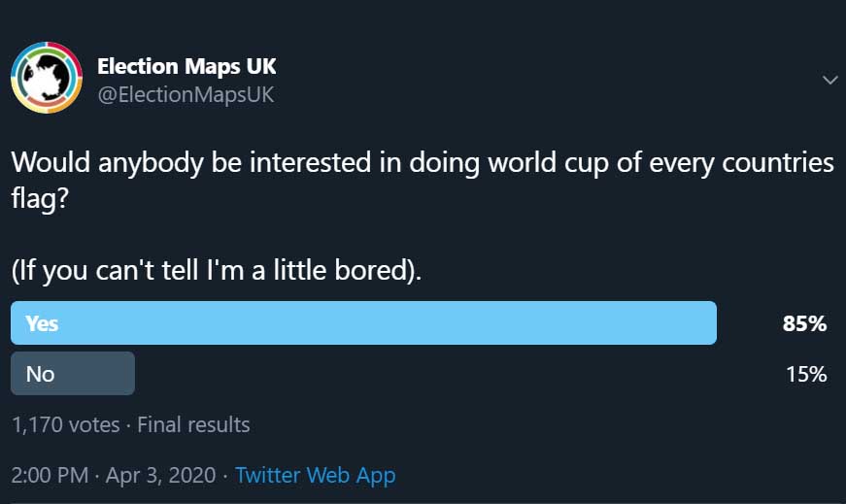Click the "Final results" text
The width and height of the screenshot is (846, 504).
193,424
